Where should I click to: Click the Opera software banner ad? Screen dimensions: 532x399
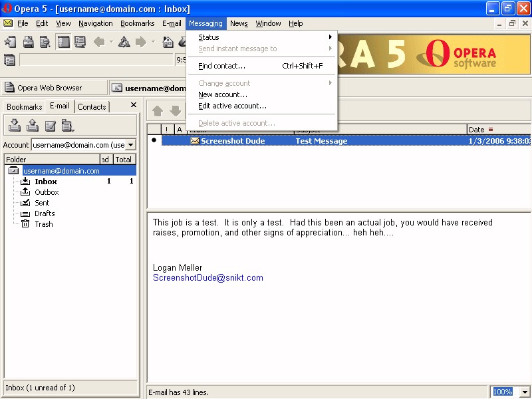pos(434,54)
